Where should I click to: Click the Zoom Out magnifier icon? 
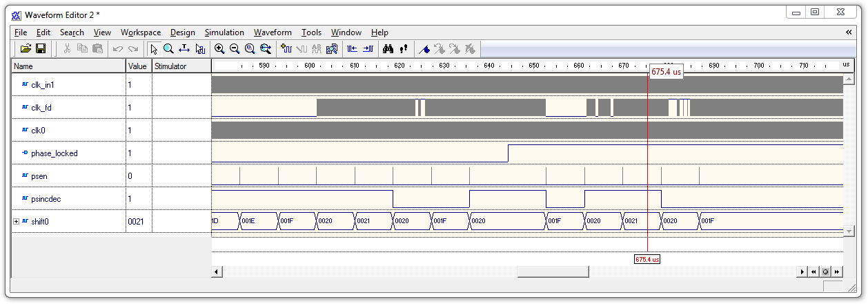[x=235, y=49]
